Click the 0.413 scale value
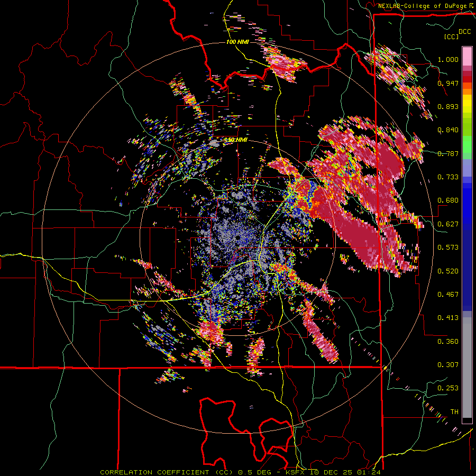Screen dimensions: 476x476 tap(448, 318)
